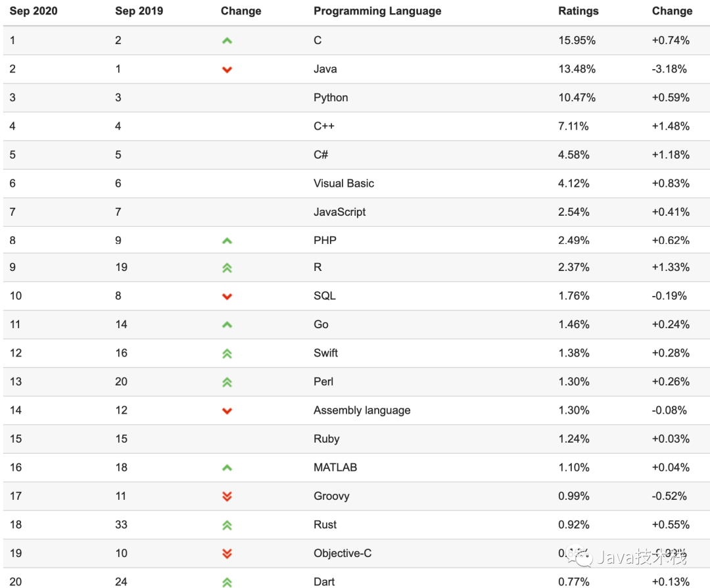710x588 pixels.
Task: Click the red arrow beside Assembly language
Action: tap(227, 410)
